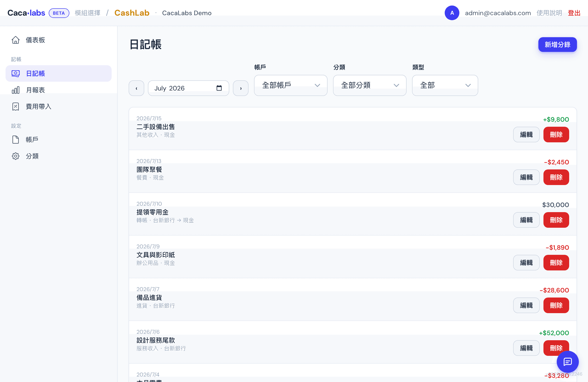Delete the 二手設備出售 entry
This screenshot has height=382, width=588.
(x=556, y=135)
